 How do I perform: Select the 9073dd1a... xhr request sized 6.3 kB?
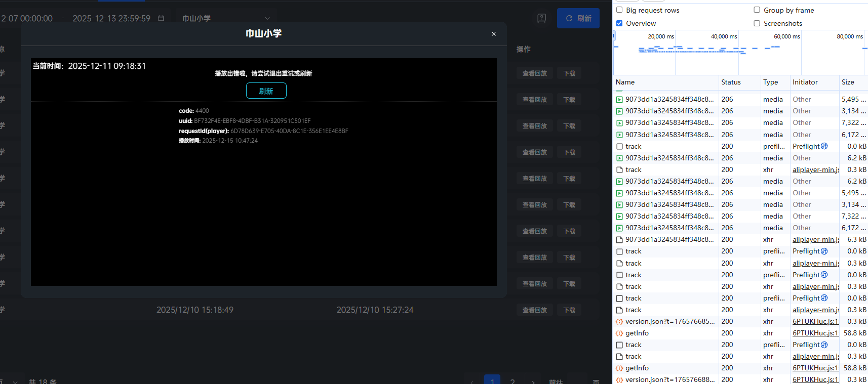pyautogui.click(x=669, y=239)
